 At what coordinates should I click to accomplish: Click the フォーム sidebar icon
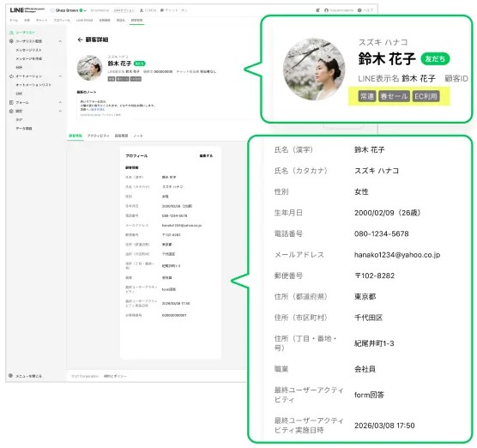tap(11, 103)
